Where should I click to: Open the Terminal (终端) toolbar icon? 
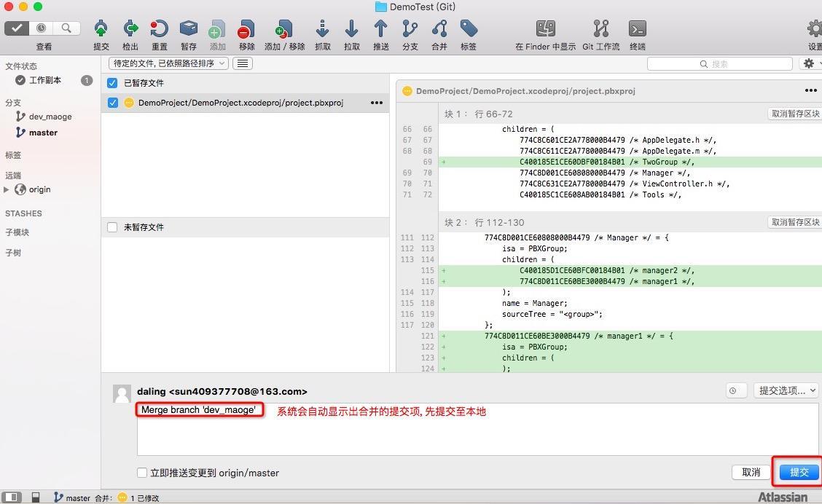click(638, 29)
